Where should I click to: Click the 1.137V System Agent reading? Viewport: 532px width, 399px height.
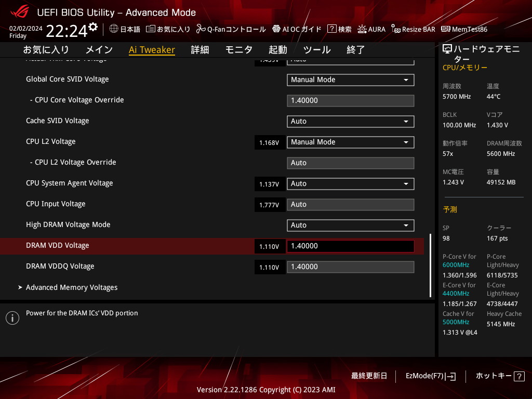(x=270, y=184)
